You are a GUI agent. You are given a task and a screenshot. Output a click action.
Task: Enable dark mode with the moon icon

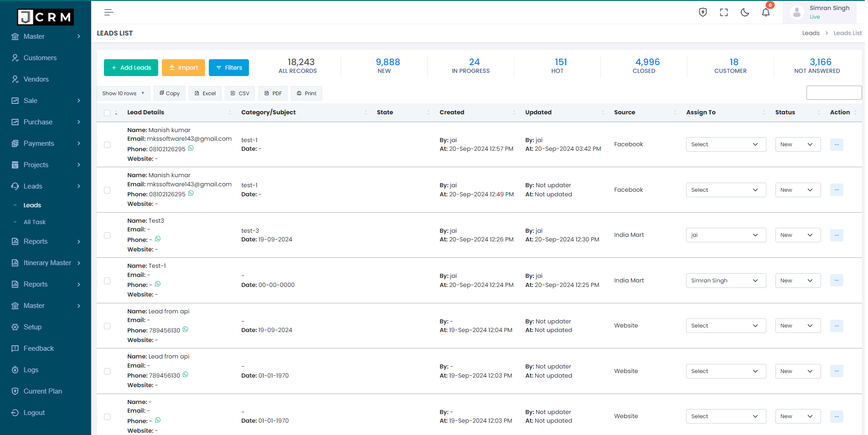(744, 12)
